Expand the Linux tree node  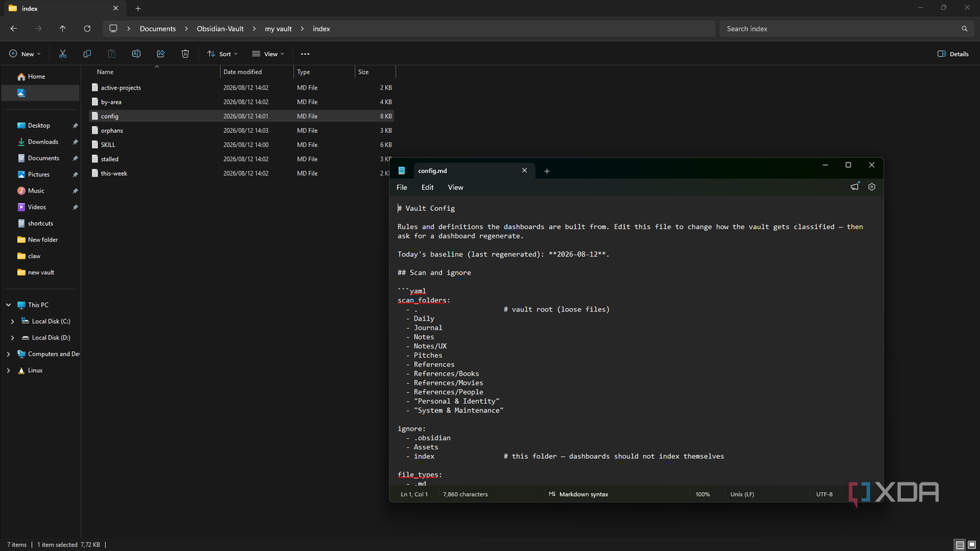coord(8,370)
